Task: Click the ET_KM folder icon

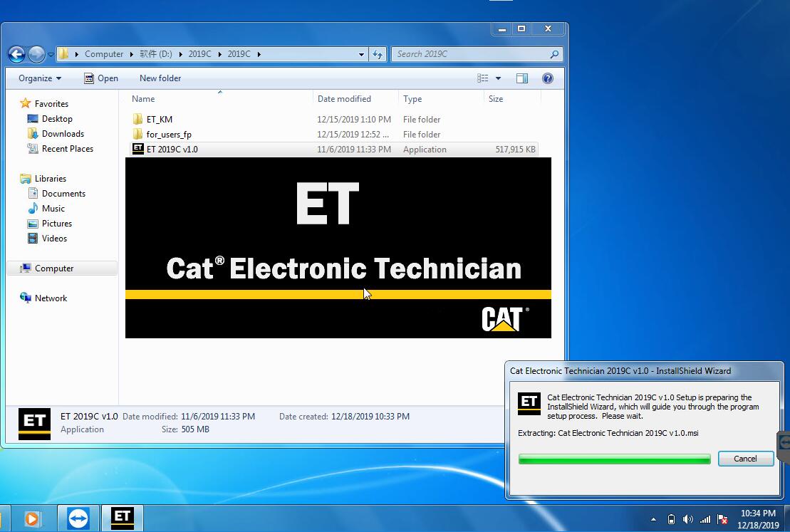Action: (x=137, y=119)
